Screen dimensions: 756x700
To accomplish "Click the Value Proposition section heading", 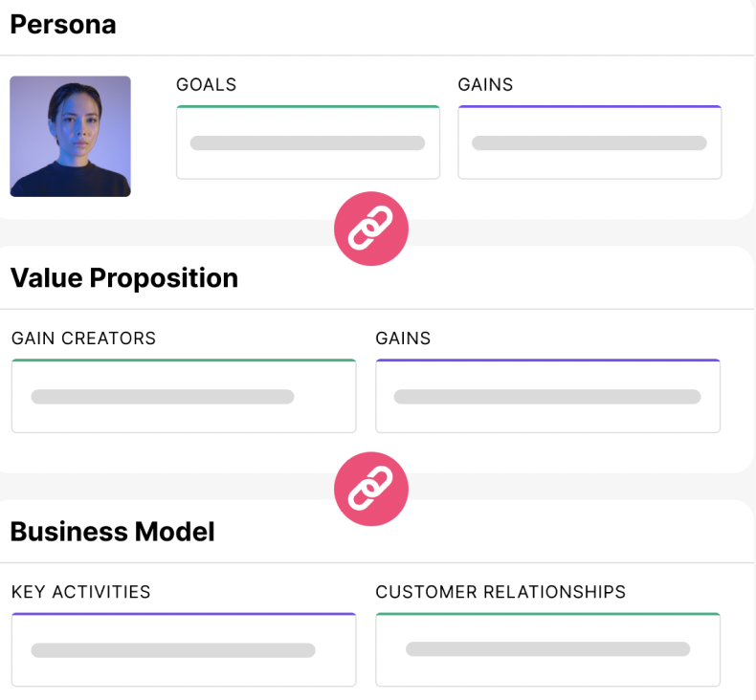I will tap(124, 278).
